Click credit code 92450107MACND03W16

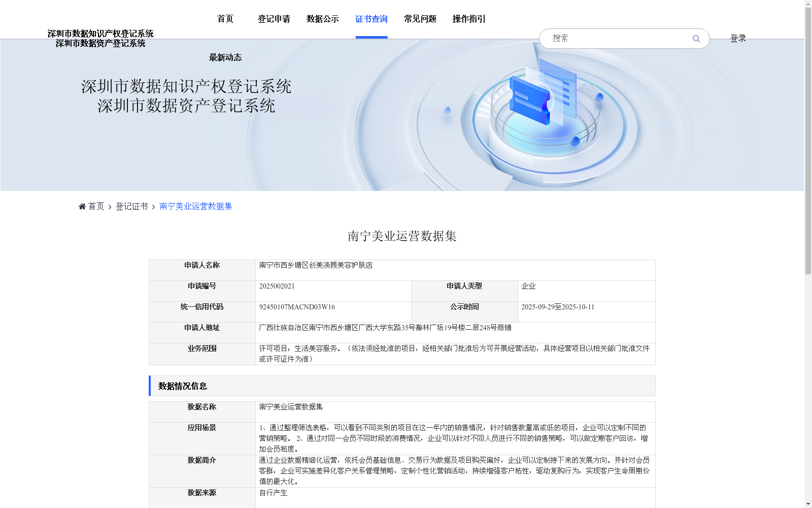coord(297,307)
